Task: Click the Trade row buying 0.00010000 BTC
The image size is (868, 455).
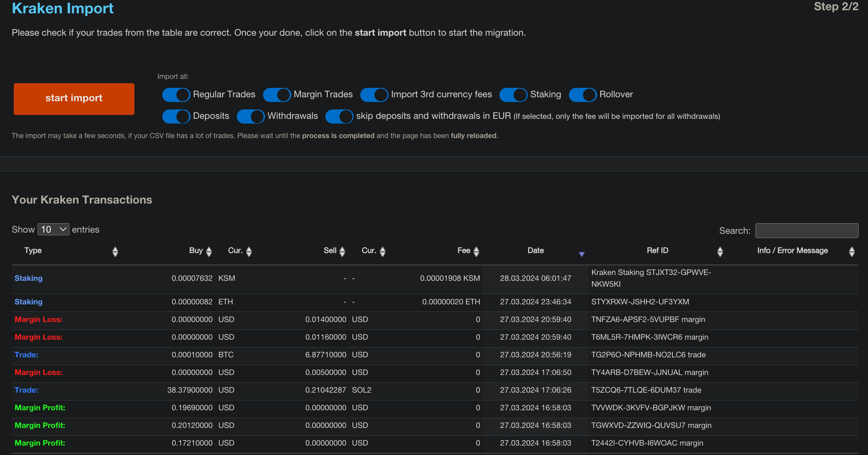Action: 435,355
